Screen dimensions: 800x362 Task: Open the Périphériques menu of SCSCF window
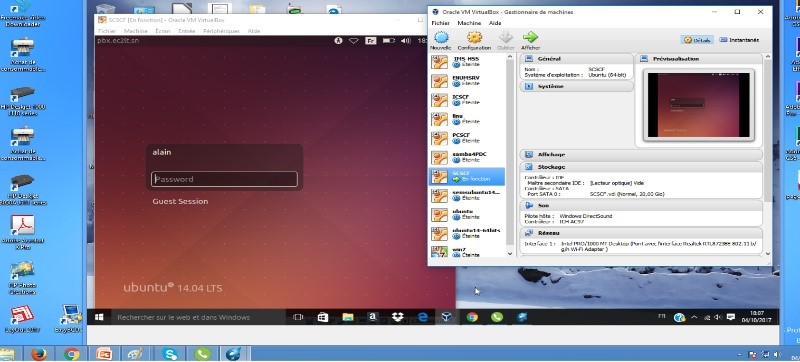[221, 31]
